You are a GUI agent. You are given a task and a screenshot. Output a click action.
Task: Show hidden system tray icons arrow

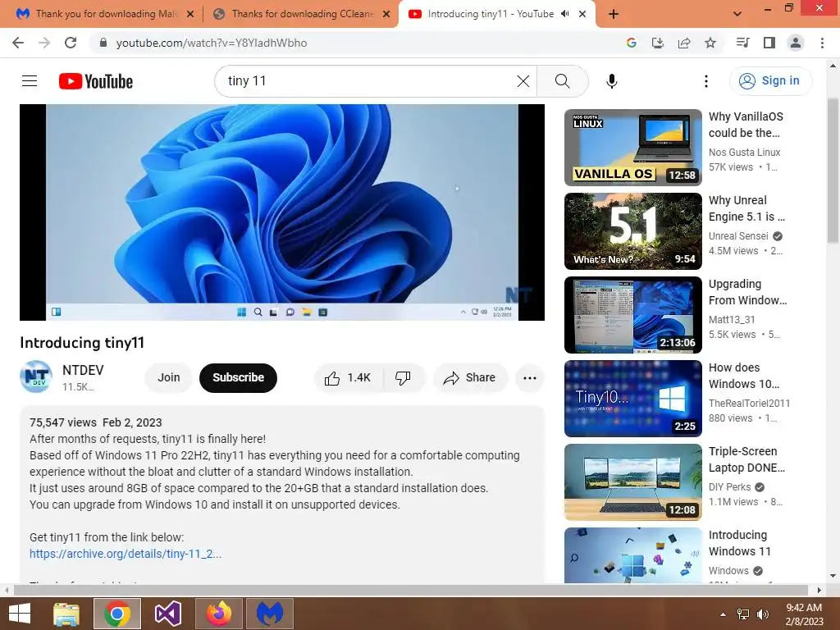click(x=723, y=614)
